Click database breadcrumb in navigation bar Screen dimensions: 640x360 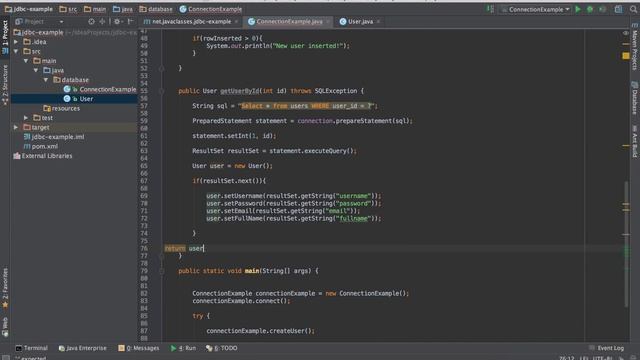tap(156, 9)
